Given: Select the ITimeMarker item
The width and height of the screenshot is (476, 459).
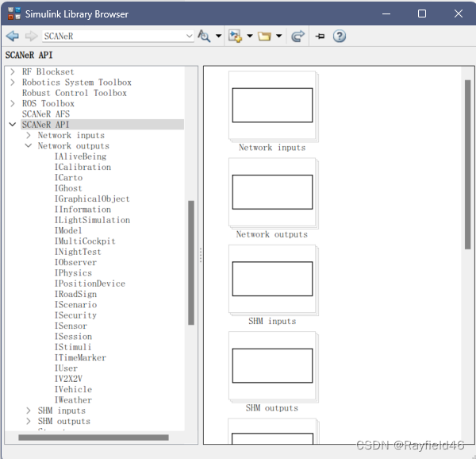Looking at the screenshot, I should pos(80,358).
